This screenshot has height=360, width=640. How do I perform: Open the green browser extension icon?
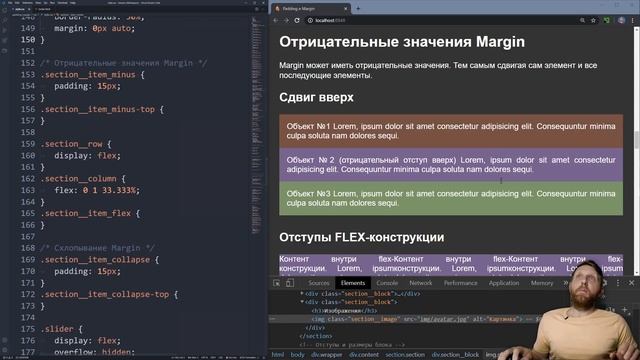point(607,20)
